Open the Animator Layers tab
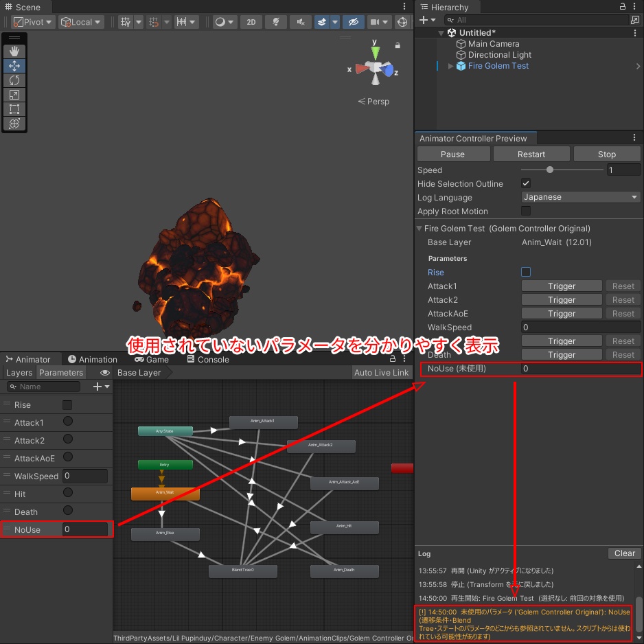Viewport: 644px width, 644px height. tap(19, 373)
